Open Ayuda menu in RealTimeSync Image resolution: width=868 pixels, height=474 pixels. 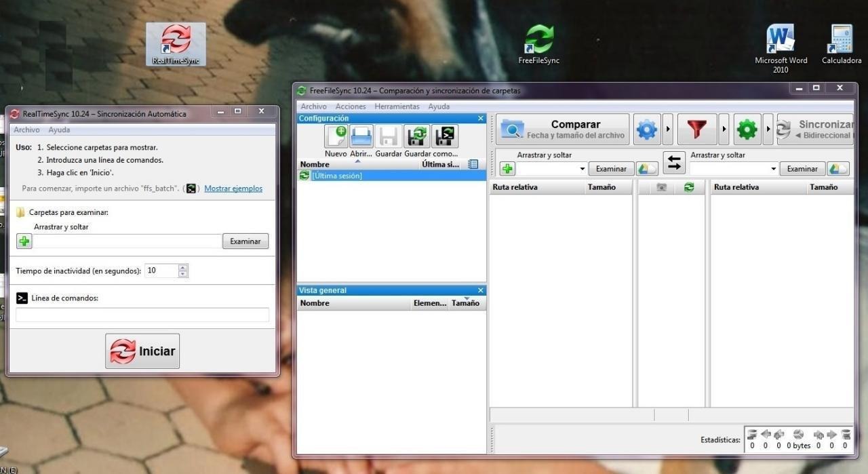[x=59, y=130]
